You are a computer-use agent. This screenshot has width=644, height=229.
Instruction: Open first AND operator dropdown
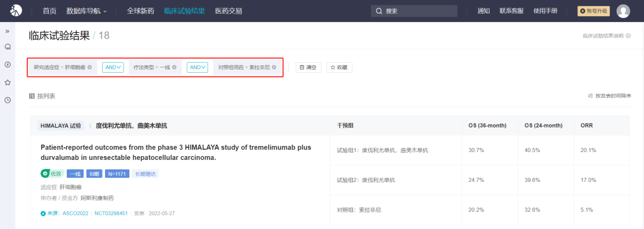tap(113, 67)
